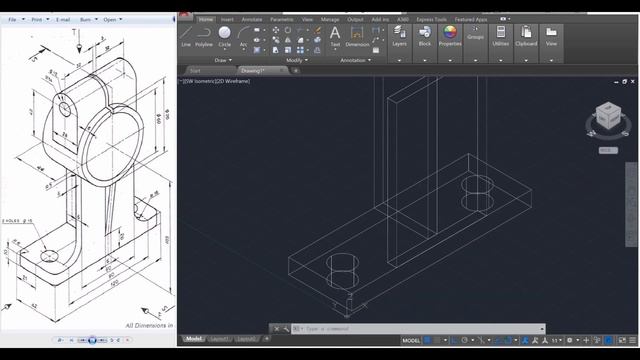Open the Clipboard panel button
The image size is (640, 360).
point(526,36)
